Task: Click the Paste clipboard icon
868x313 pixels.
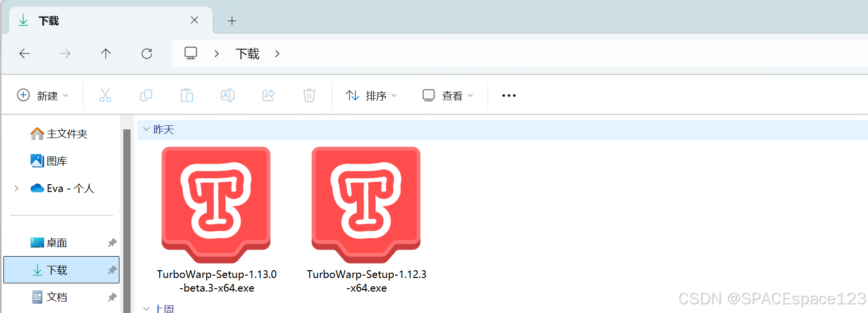Action: [x=187, y=95]
